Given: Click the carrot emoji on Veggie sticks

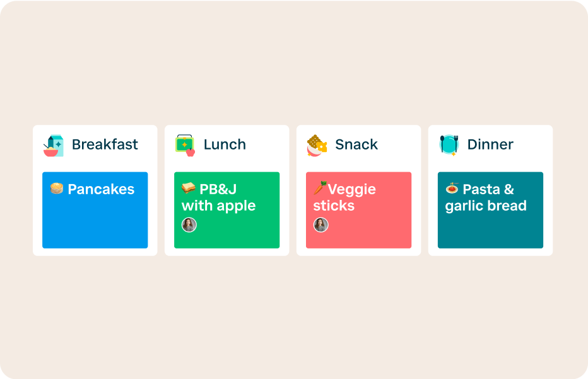Looking at the screenshot, I should tap(320, 188).
